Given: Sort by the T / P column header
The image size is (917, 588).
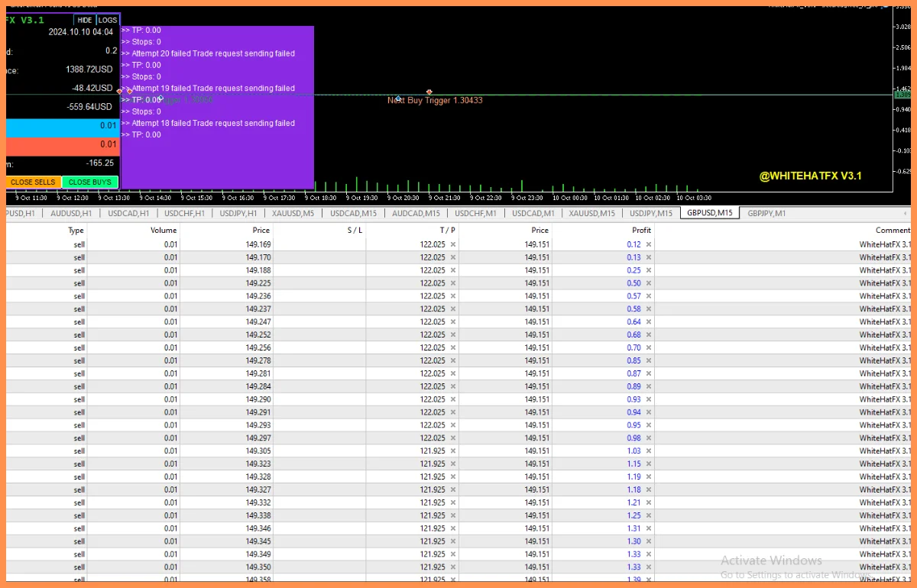Looking at the screenshot, I should (447, 230).
